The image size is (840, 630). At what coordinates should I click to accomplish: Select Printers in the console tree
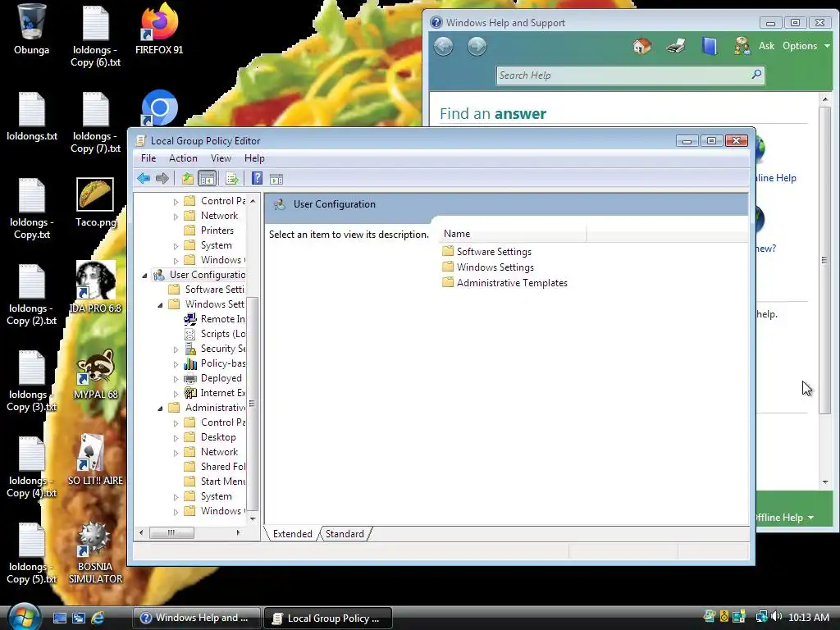pos(209,231)
